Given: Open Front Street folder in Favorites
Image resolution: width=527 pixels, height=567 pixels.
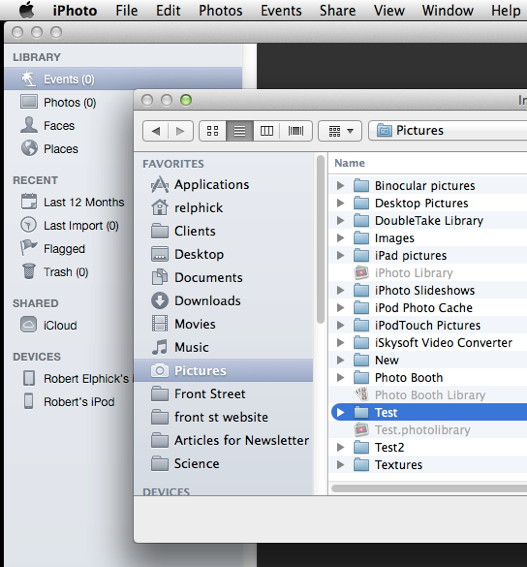Looking at the screenshot, I should click(198, 394).
